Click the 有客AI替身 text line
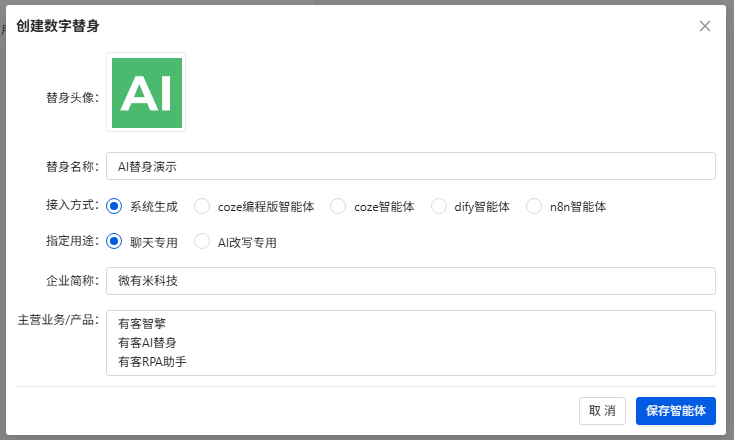This screenshot has height=440, width=734. (x=147, y=343)
